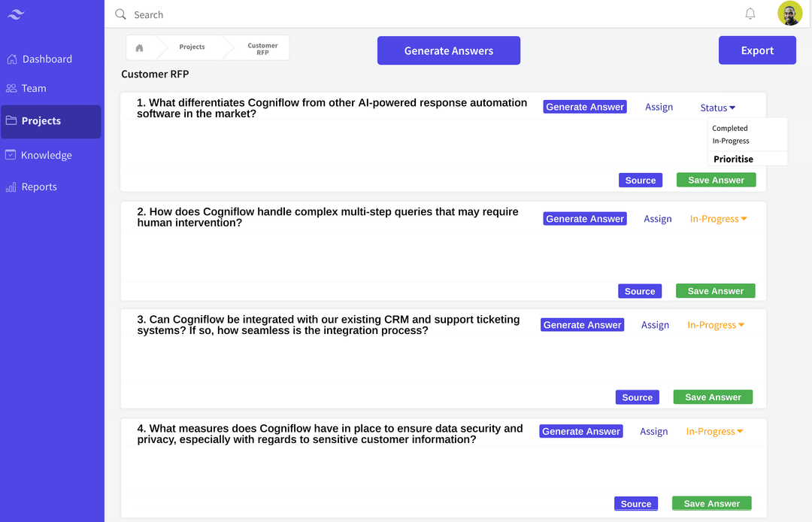Click the Team people icon
812x522 pixels.
coord(11,89)
